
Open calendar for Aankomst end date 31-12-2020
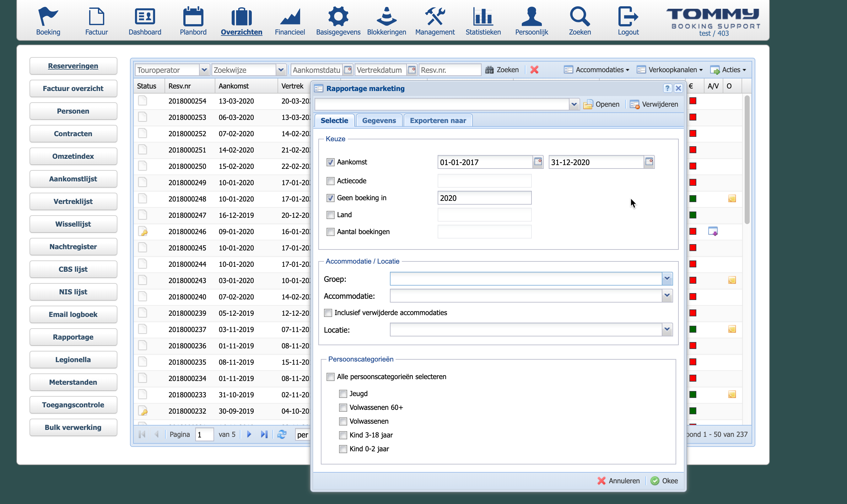[x=649, y=162]
